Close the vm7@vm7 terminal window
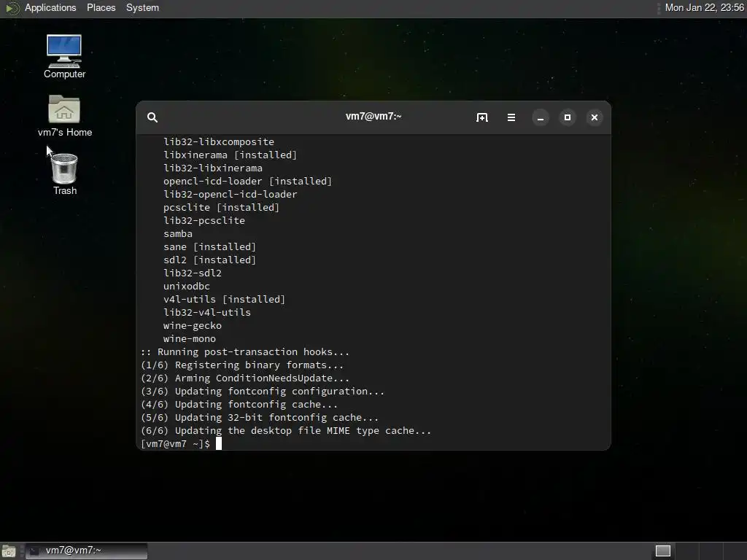Viewport: 747px width, 560px height. (594, 117)
